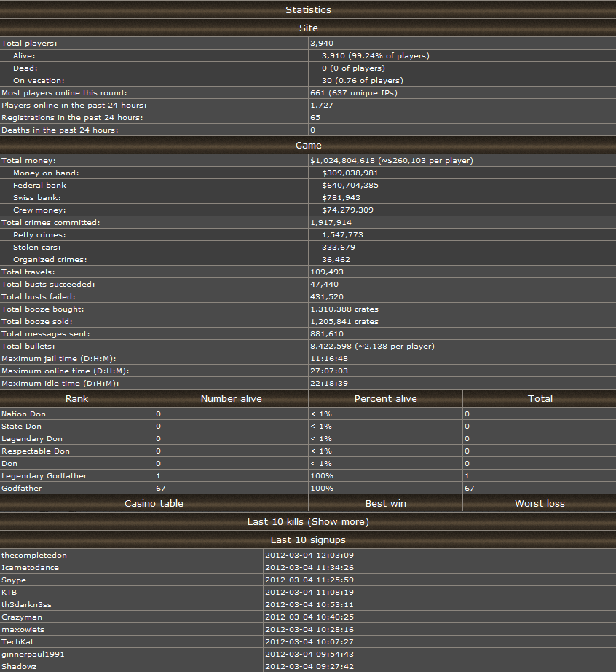Viewport: 616px width, 672px height.
Task: Click busts failed value 431,520
Action: coord(327,296)
